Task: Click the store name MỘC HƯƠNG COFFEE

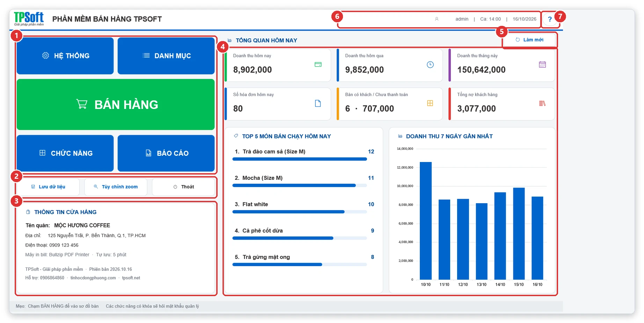Action: click(82, 226)
